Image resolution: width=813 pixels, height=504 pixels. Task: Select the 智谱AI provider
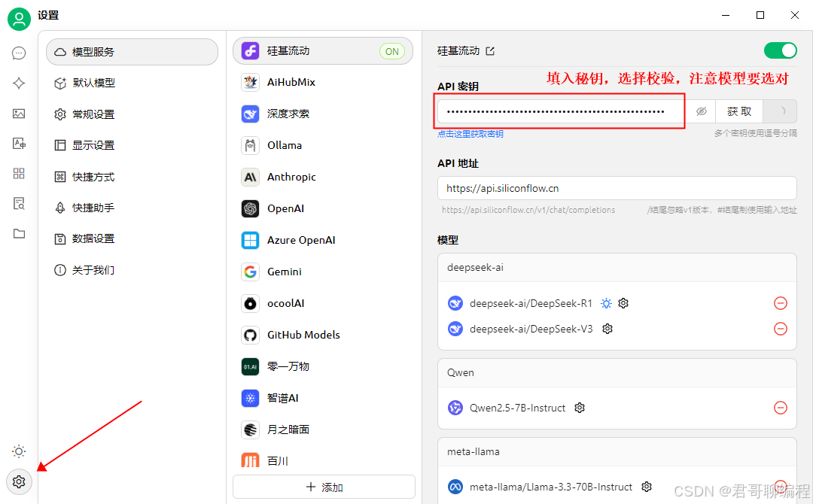click(323, 398)
